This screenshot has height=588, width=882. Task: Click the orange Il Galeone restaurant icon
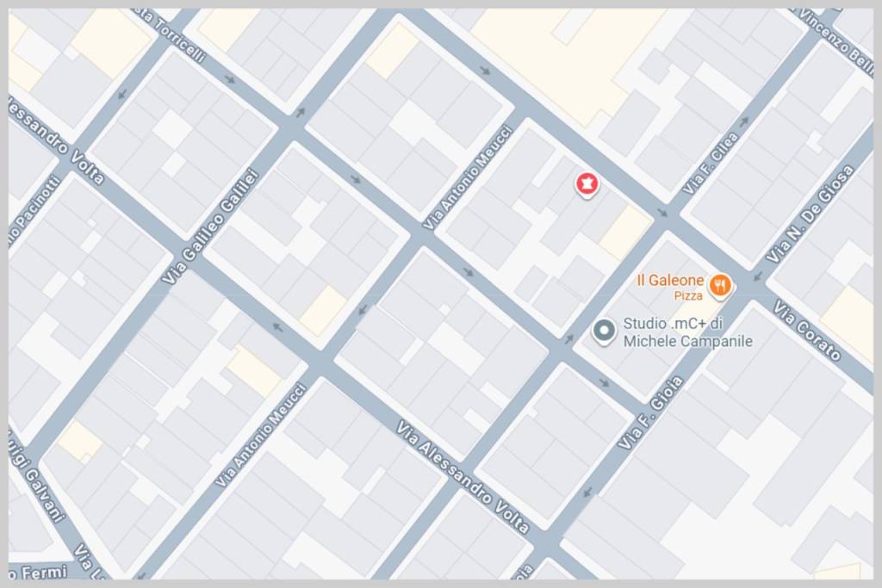[x=719, y=286]
